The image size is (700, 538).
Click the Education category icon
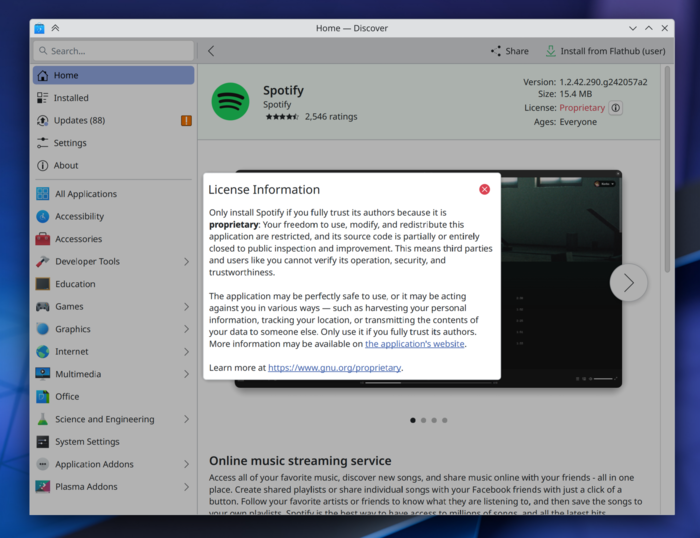[x=43, y=284]
